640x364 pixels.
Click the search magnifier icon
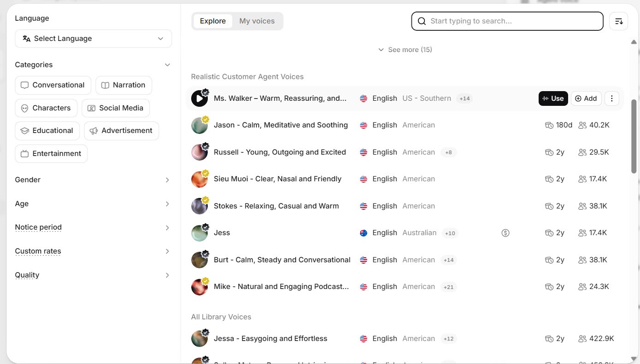422,21
